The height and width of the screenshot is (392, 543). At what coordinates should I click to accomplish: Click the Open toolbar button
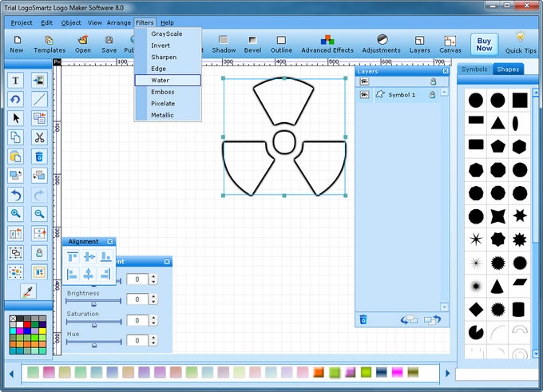coord(83,45)
